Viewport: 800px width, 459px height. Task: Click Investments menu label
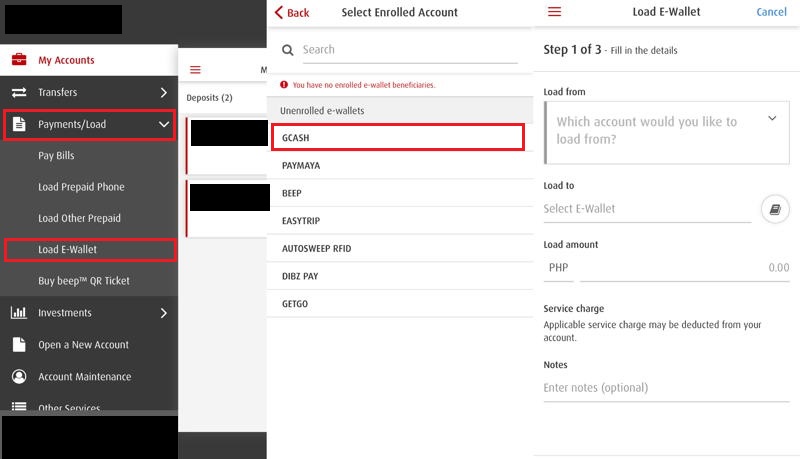click(65, 313)
